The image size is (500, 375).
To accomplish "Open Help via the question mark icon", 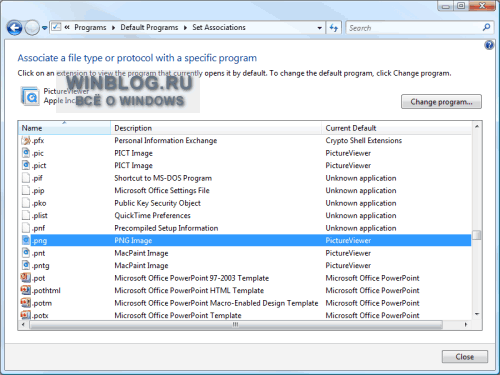I will 489,45.
